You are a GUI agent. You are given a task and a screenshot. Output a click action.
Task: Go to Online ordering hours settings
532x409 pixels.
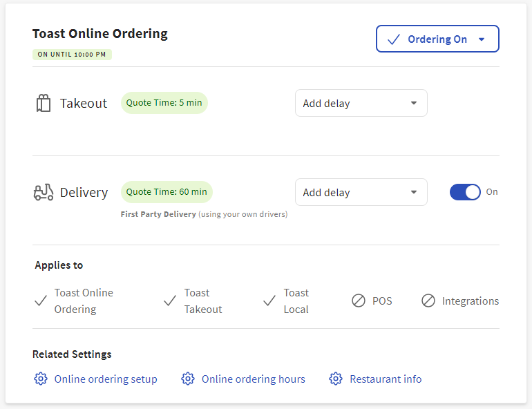pyautogui.click(x=253, y=379)
